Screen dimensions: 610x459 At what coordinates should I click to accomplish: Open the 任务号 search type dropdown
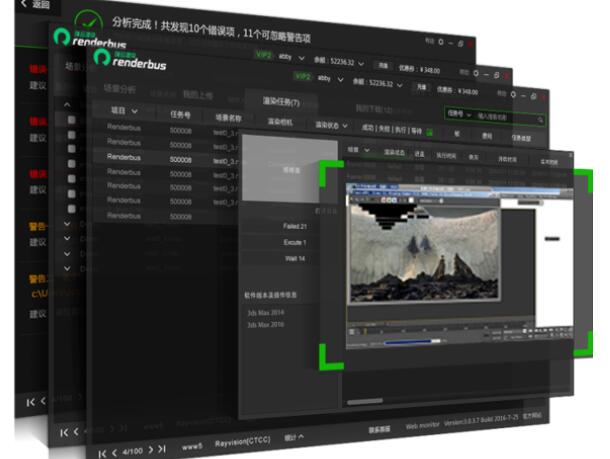(x=456, y=113)
